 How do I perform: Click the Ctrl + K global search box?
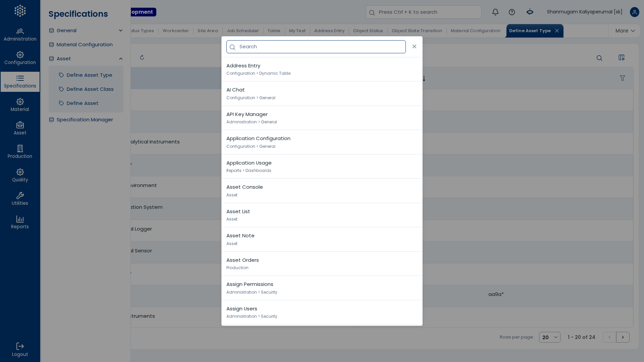click(x=424, y=12)
